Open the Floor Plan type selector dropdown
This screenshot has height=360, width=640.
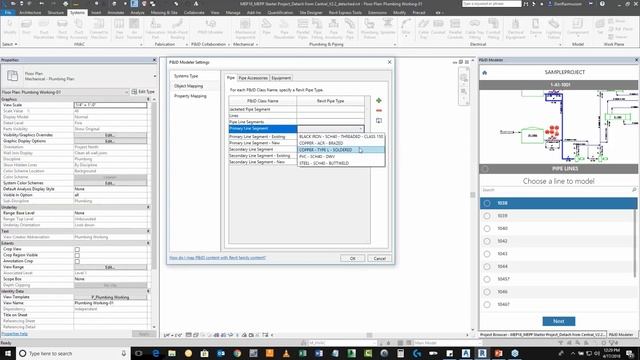(x=155, y=76)
